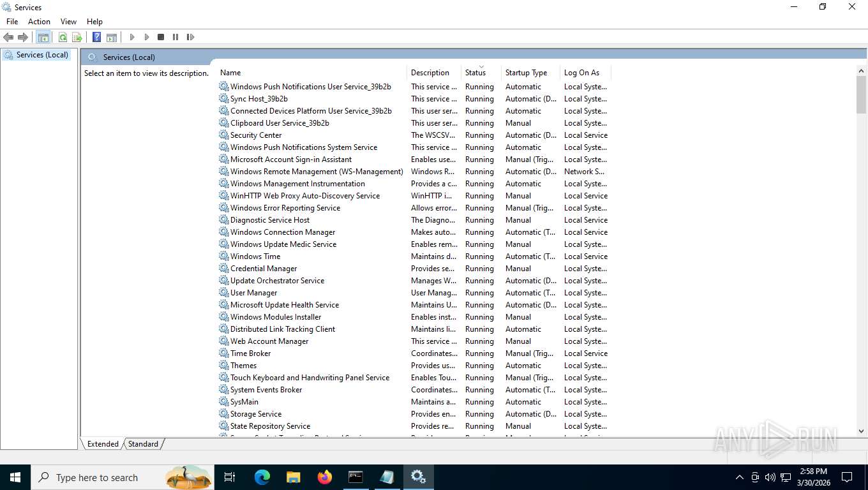
Task: Click the Back arrow toolbar icon
Action: pos(8,37)
